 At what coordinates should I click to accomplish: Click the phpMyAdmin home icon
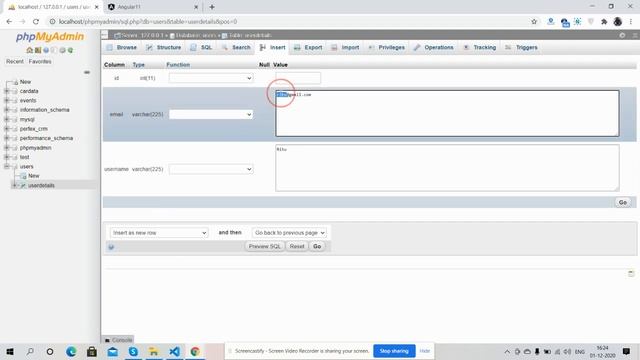tap(29, 50)
